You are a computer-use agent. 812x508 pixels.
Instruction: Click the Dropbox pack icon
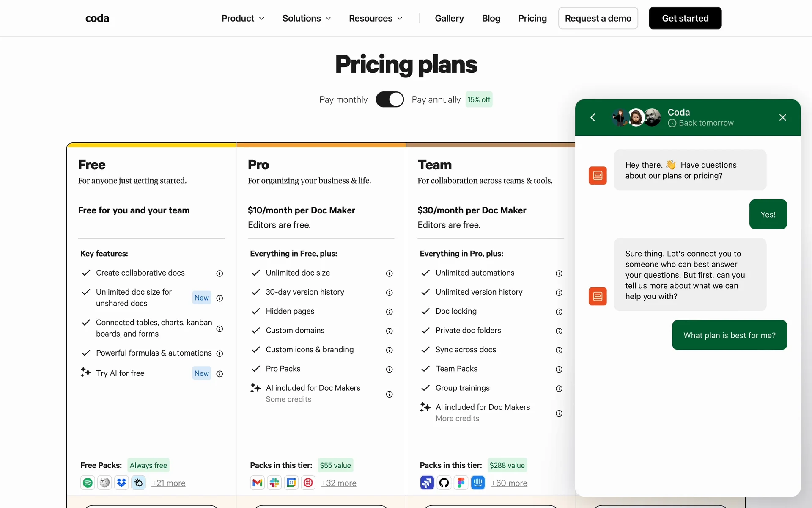coord(121,483)
